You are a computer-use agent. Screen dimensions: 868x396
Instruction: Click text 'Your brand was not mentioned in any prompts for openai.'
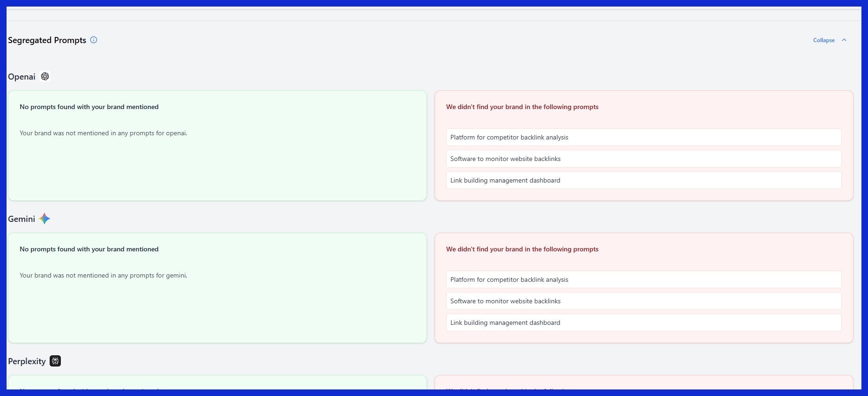[103, 133]
